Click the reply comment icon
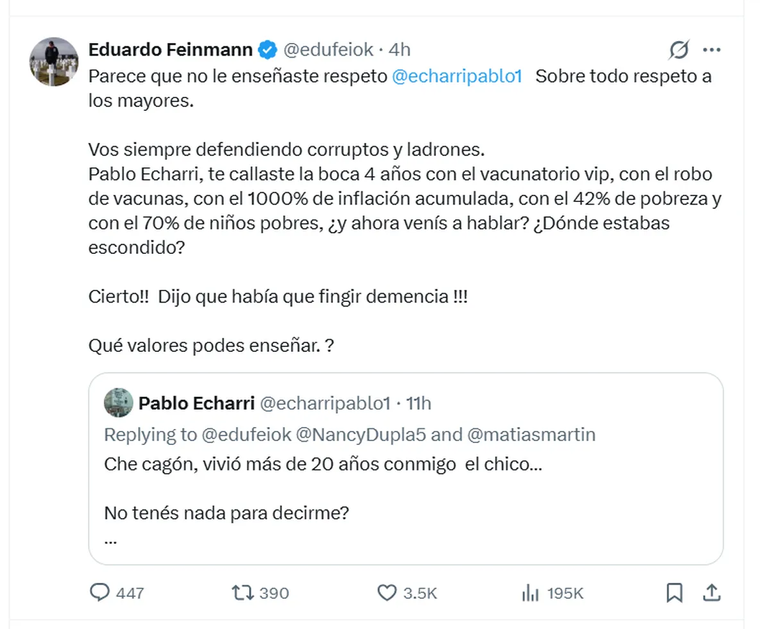The width and height of the screenshot is (770, 629). tap(100, 592)
